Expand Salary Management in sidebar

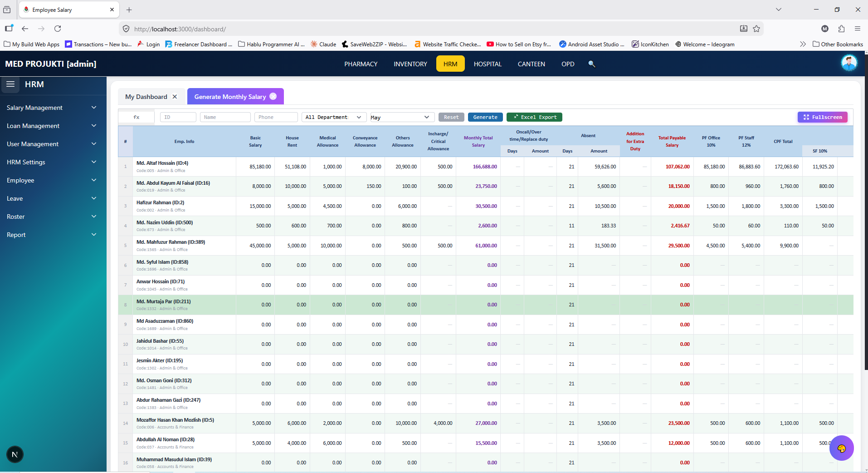tap(52, 108)
